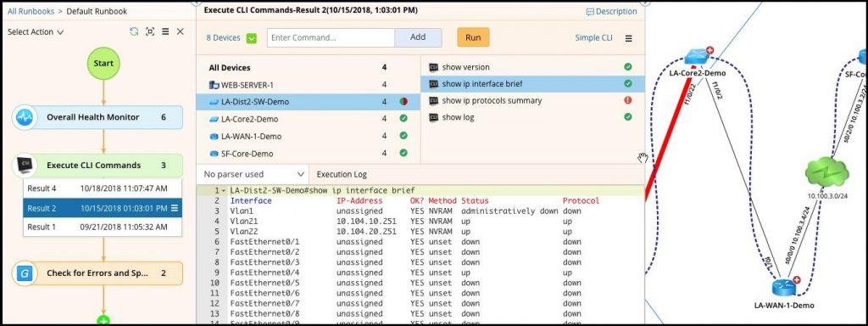This screenshot has width=868, height=326.
Task: Click the Check for Errors G icon
Action: tap(25, 273)
